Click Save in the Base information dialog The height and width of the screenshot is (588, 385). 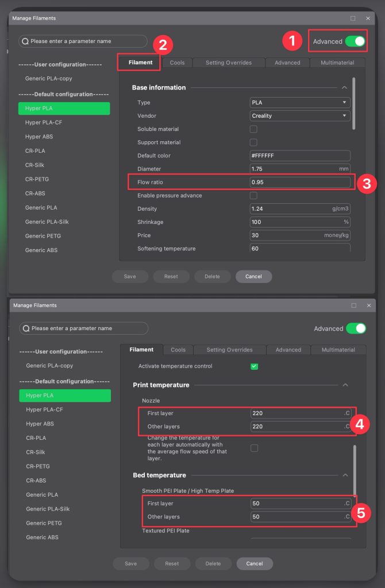[130, 276]
